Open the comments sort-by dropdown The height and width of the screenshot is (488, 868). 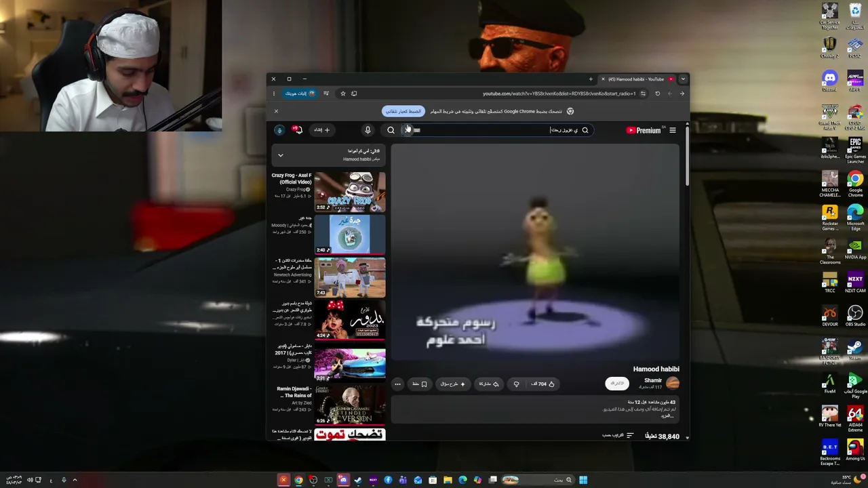coord(618,436)
